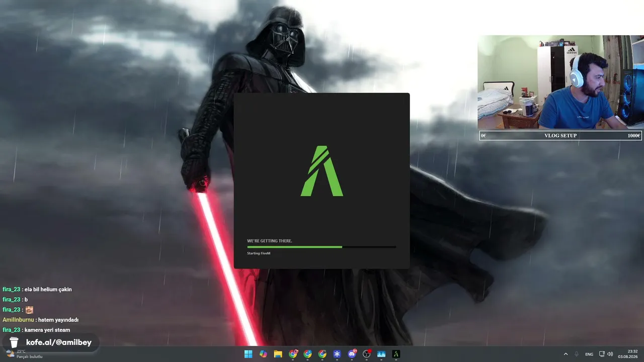Screen dimensions: 644x362
Task: Select the FiveM icon in the taskbar
Action: [x=396, y=354]
